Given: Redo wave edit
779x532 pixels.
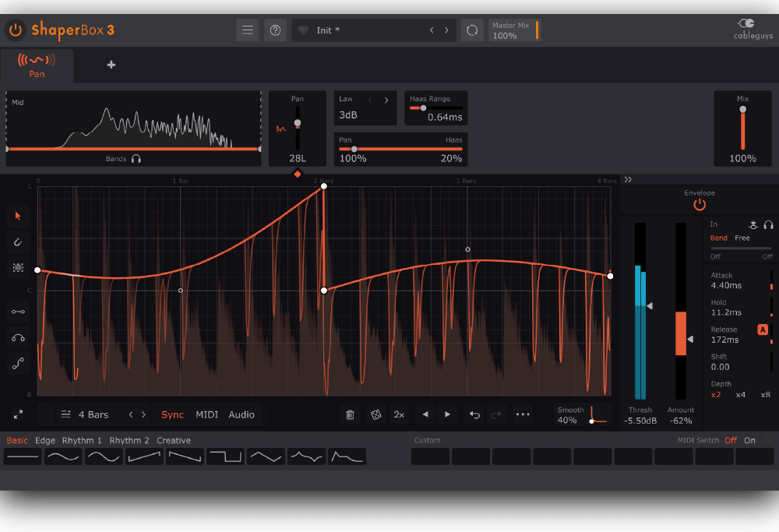Looking at the screenshot, I should tap(495, 414).
